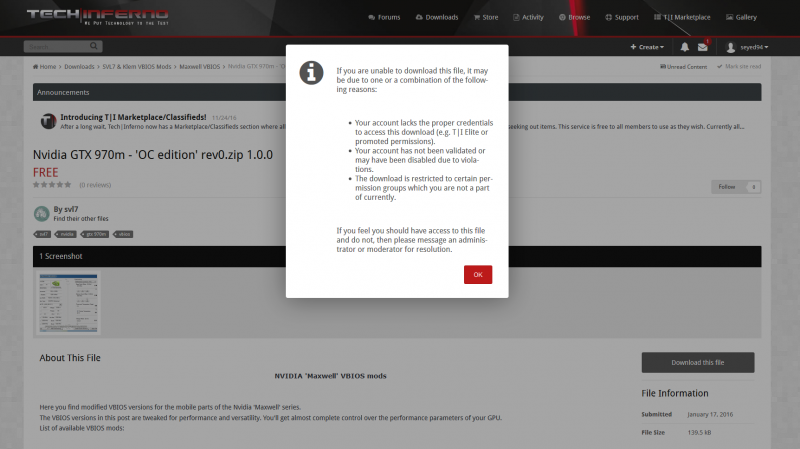Open the notifications bell
Screen dimensions: 800x449
tap(685, 47)
